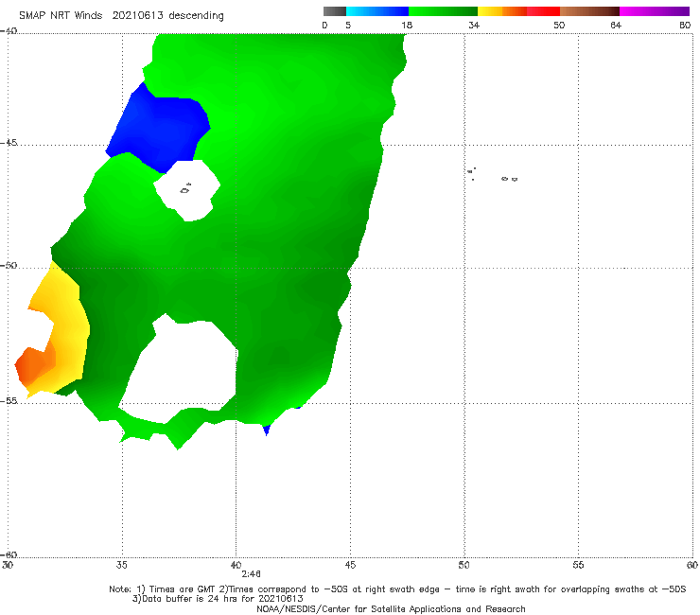
Task: Click the date "20210613" in the title
Action: (137, 15)
